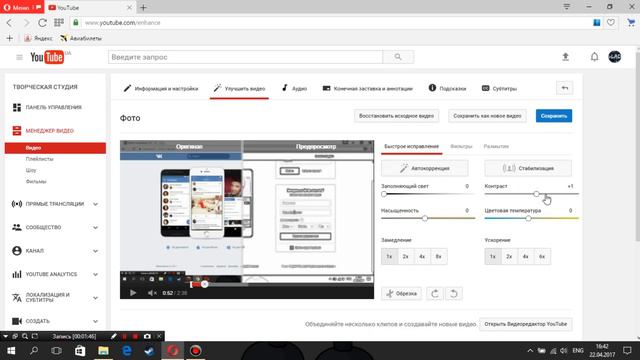The image size is (640, 360).
Task: Click the YouTube search input field
Action: pyautogui.click(x=245, y=57)
